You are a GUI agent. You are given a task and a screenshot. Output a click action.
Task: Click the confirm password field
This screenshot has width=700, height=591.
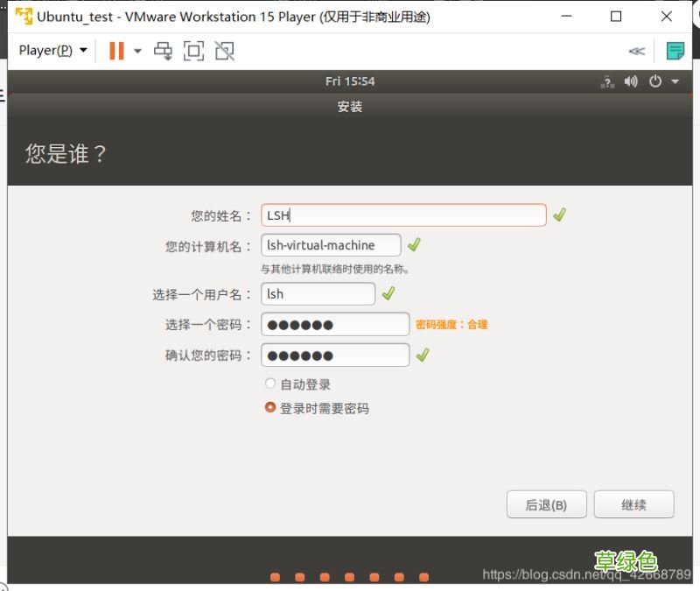[335, 355]
